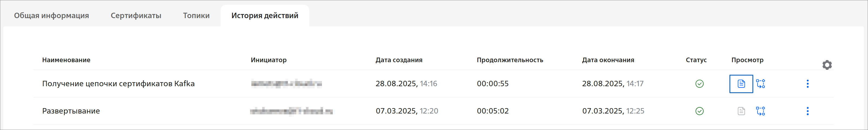Image resolution: width=868 pixels, height=130 pixels.
Task: Select the Получение цепочки сертификатов Kafka entry
Action: 118,84
